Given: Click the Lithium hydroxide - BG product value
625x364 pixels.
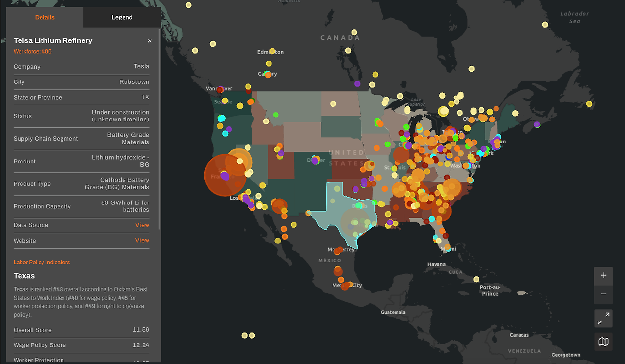Looking at the screenshot, I should (x=121, y=161).
